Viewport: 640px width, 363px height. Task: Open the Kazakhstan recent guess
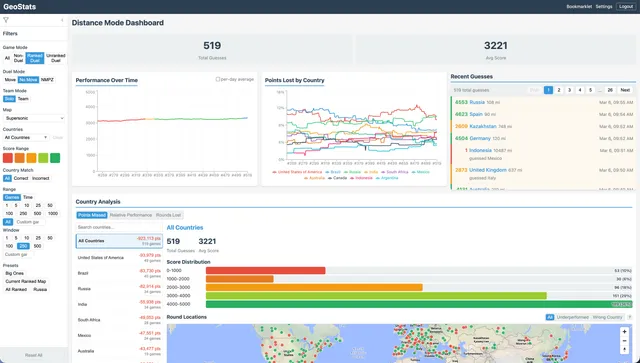pyautogui.click(x=543, y=127)
